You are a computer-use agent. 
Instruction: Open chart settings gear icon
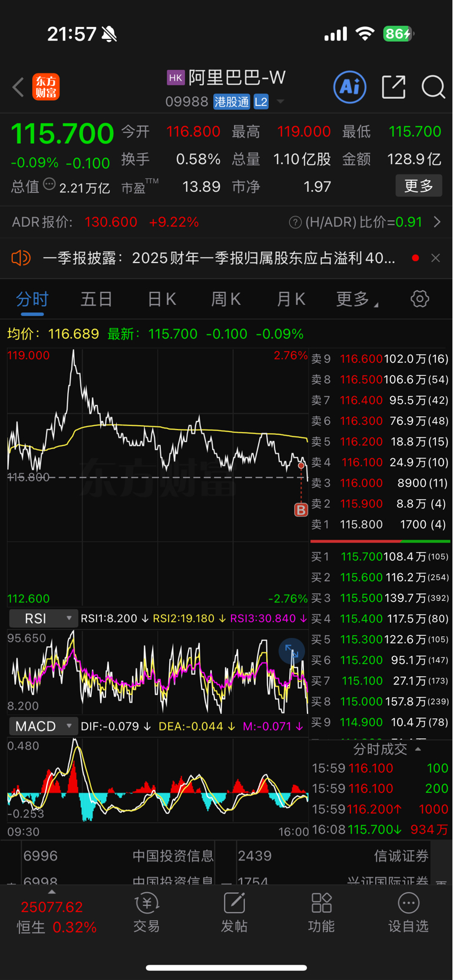pos(419,298)
